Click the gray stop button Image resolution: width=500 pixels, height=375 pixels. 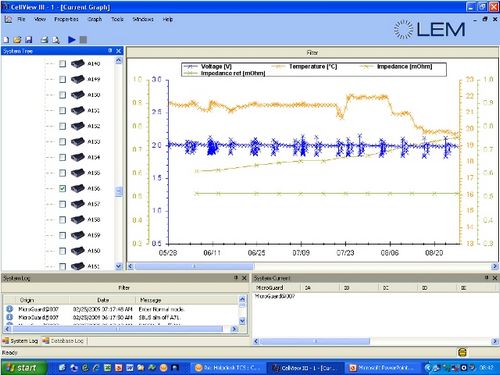(x=83, y=40)
